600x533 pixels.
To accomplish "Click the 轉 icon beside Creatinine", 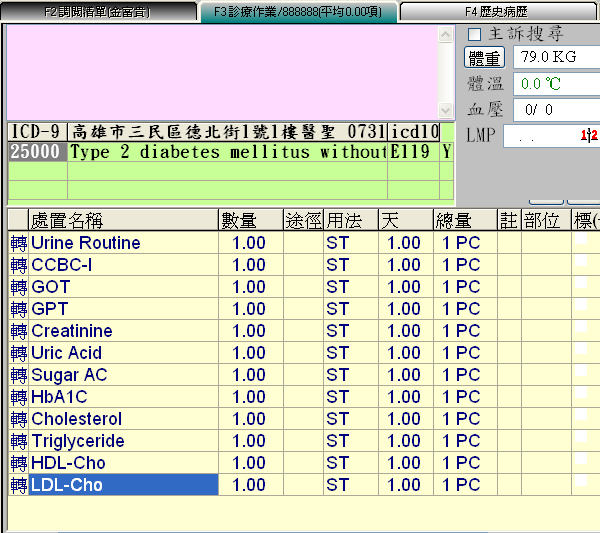I will [19, 331].
